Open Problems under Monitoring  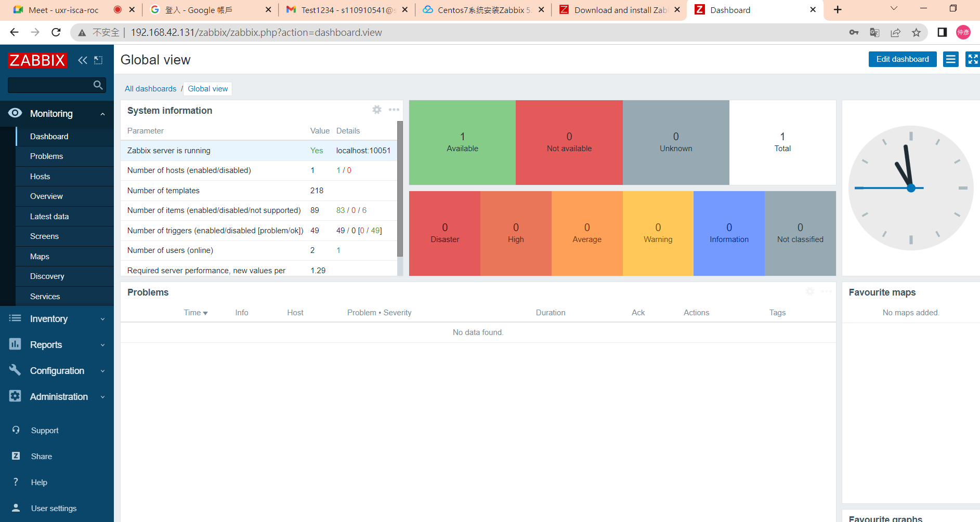(x=64, y=156)
